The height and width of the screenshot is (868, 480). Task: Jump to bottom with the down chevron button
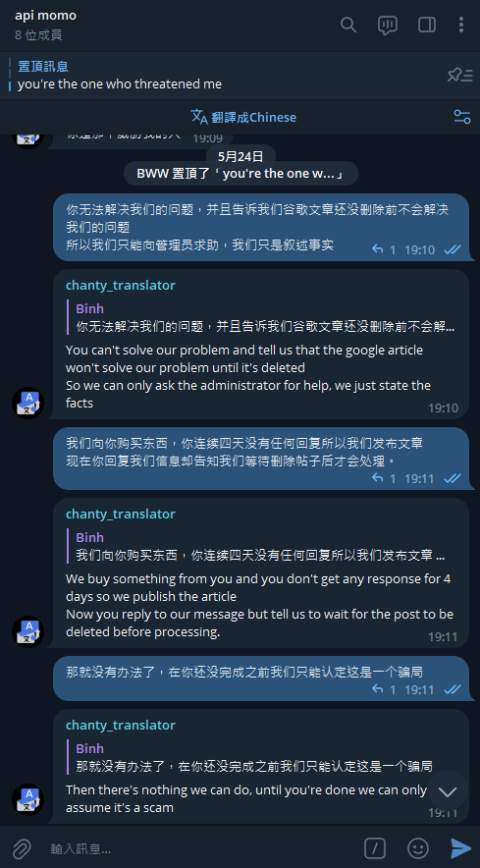pyautogui.click(x=448, y=791)
